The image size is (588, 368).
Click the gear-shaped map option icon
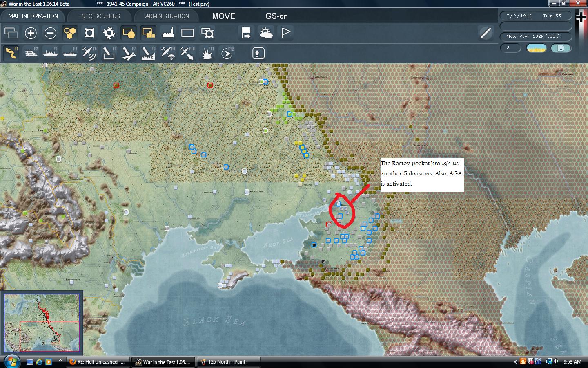pyautogui.click(x=109, y=33)
